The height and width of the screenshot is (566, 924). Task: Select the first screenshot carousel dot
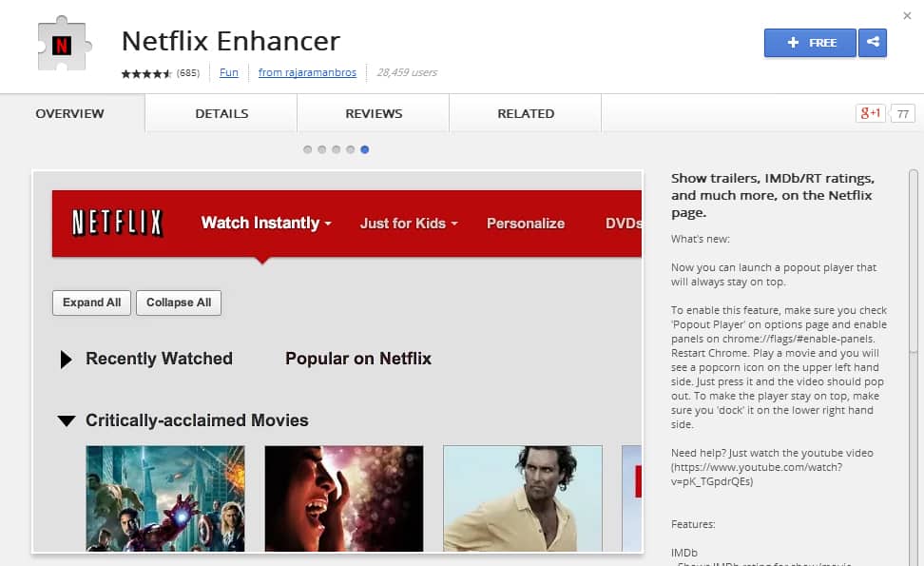pyautogui.click(x=308, y=149)
